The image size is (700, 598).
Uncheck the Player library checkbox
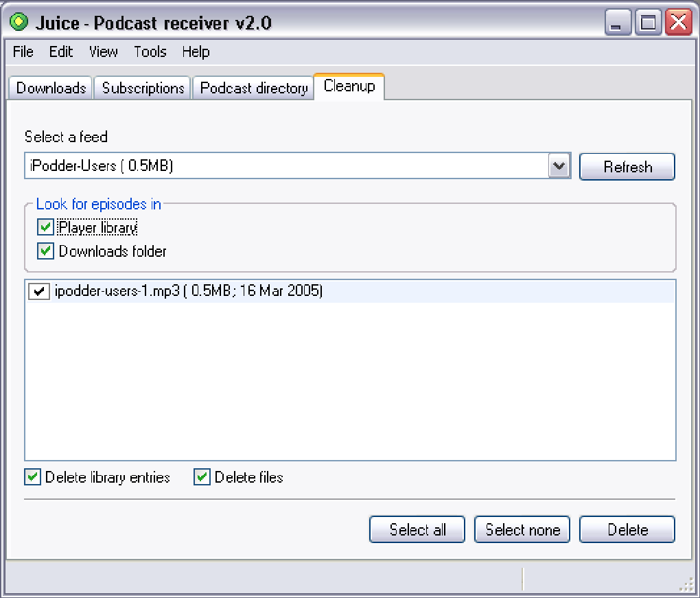coord(46,227)
